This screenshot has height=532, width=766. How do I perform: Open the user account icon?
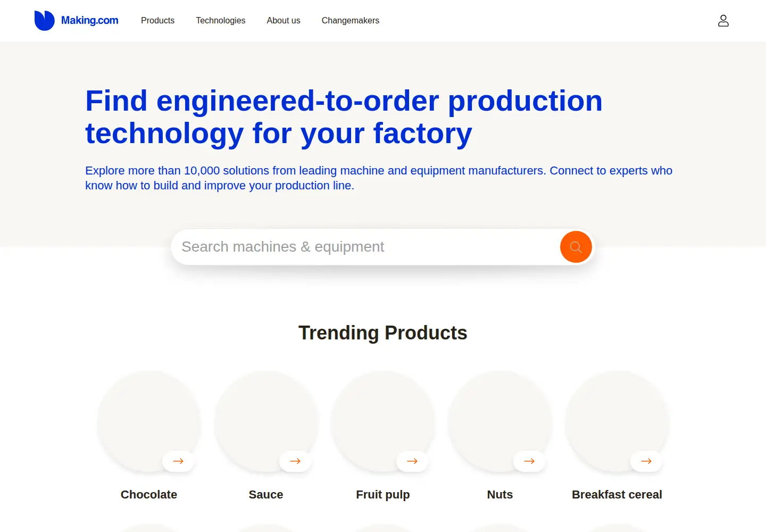[723, 21]
